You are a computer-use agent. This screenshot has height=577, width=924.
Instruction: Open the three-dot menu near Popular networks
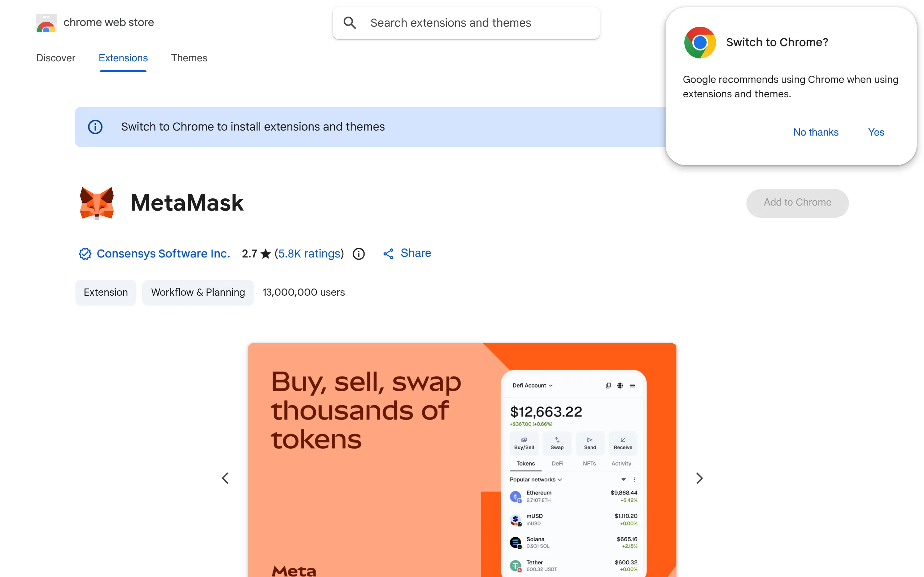tap(635, 479)
